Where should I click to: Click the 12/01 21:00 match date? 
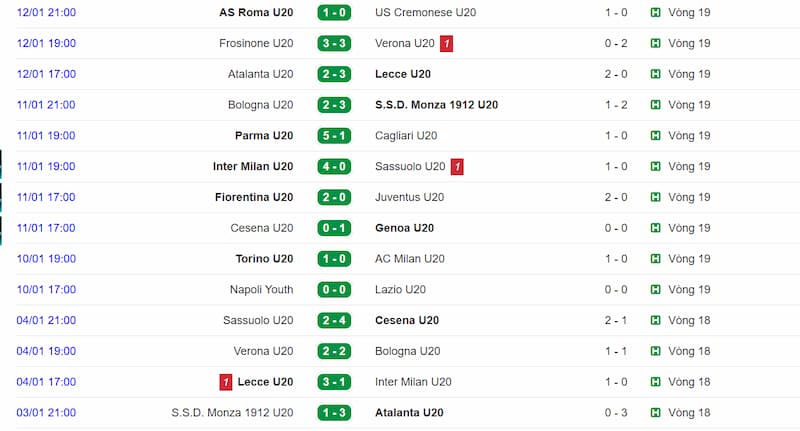(46, 13)
